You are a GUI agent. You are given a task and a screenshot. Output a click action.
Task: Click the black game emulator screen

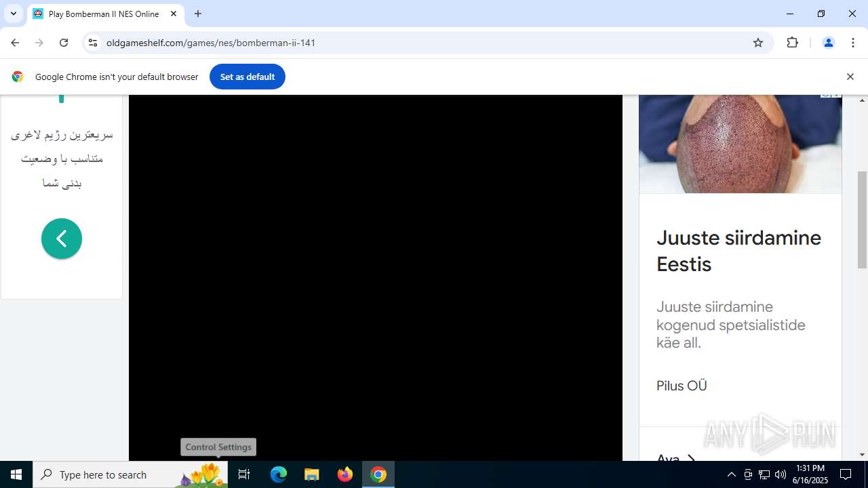pos(375,278)
